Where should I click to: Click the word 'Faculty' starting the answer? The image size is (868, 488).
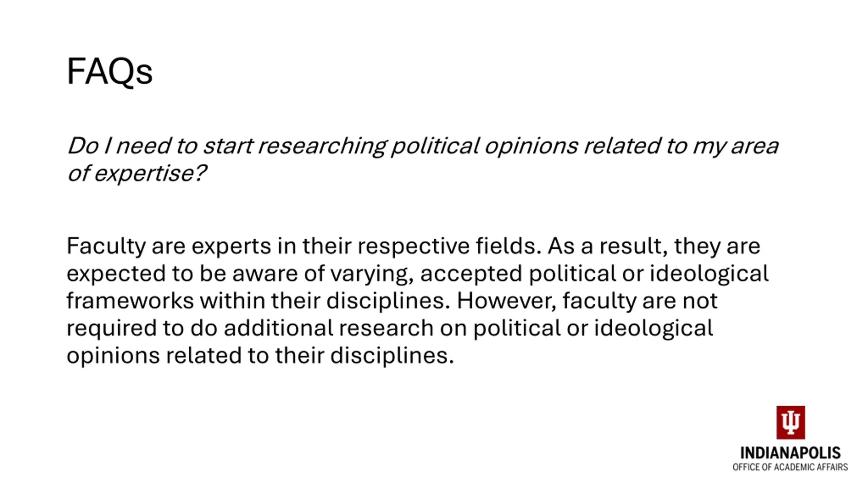point(106,246)
